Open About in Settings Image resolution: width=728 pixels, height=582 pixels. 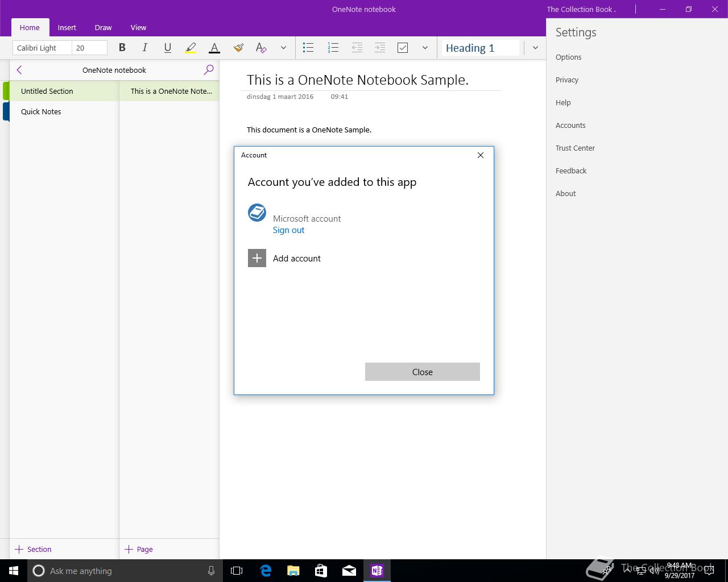(x=566, y=193)
